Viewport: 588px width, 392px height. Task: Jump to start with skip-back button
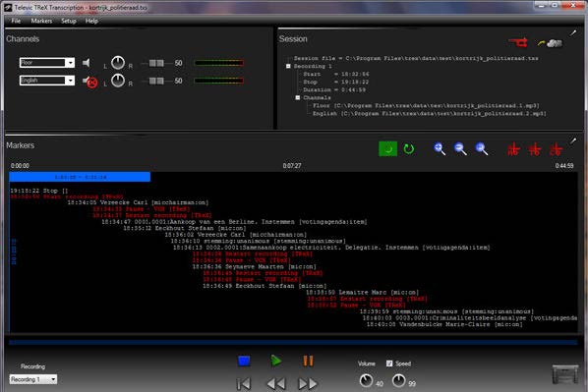coord(244,384)
